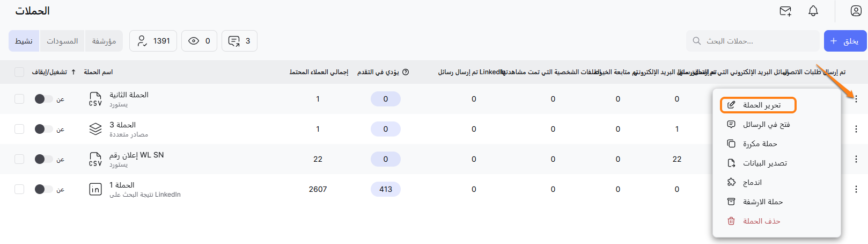Open the three-dot menu for الحملة 3 row
The height and width of the screenshot is (244, 868).
pos(856,129)
